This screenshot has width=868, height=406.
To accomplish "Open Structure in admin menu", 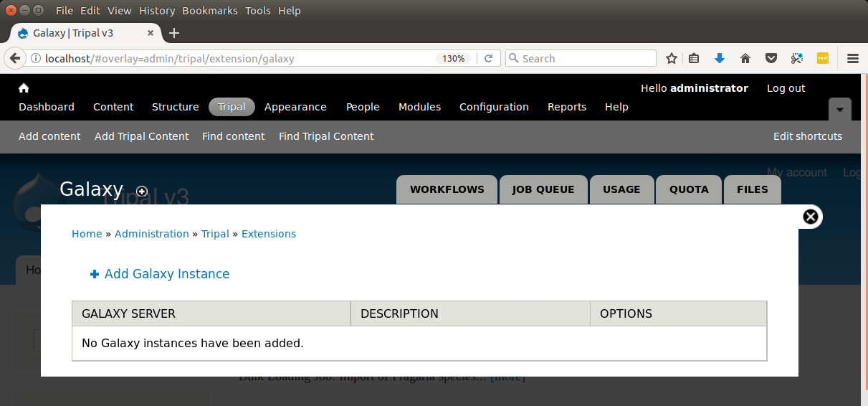I will [176, 107].
